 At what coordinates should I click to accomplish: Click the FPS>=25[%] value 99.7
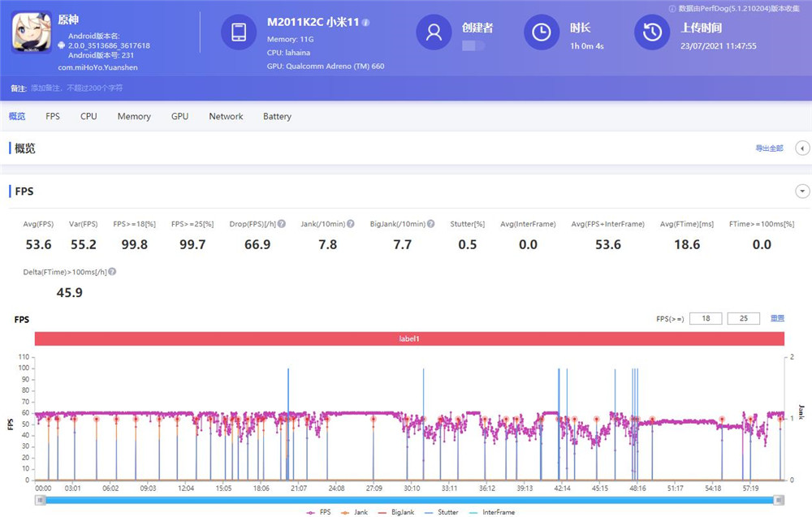coord(192,244)
